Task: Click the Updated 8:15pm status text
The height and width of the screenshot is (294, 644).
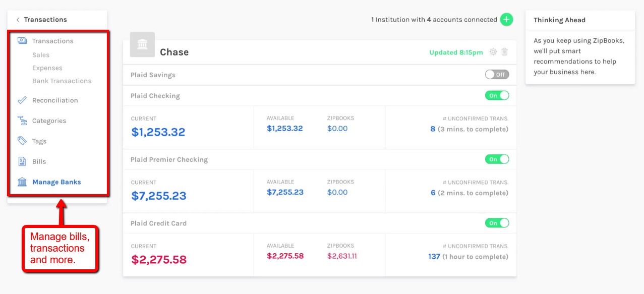Action: [x=456, y=52]
